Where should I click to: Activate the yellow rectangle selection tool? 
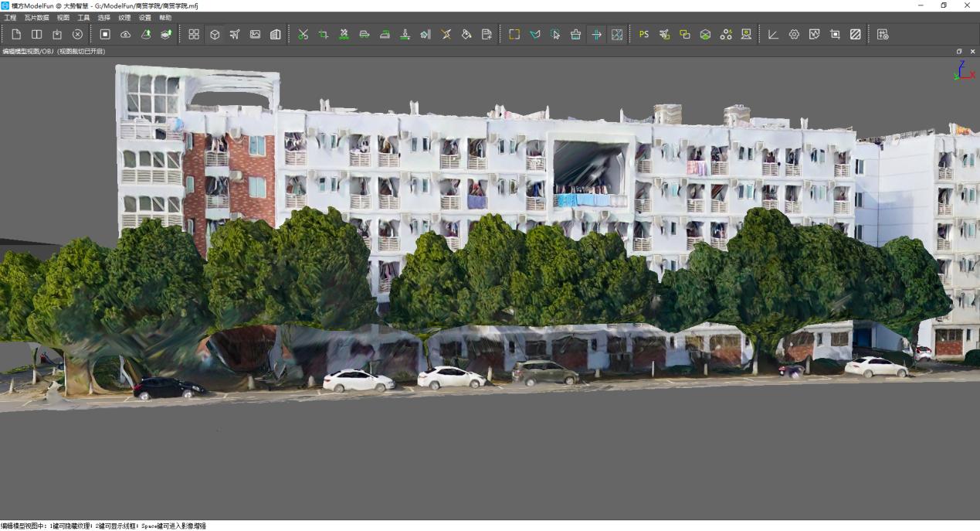click(514, 34)
